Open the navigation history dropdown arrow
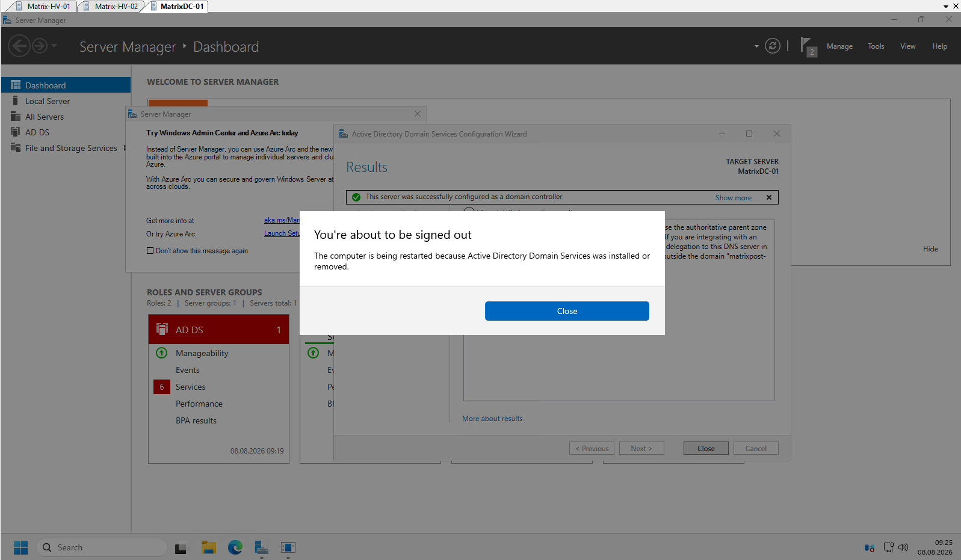This screenshot has height=560, width=961. point(54,46)
